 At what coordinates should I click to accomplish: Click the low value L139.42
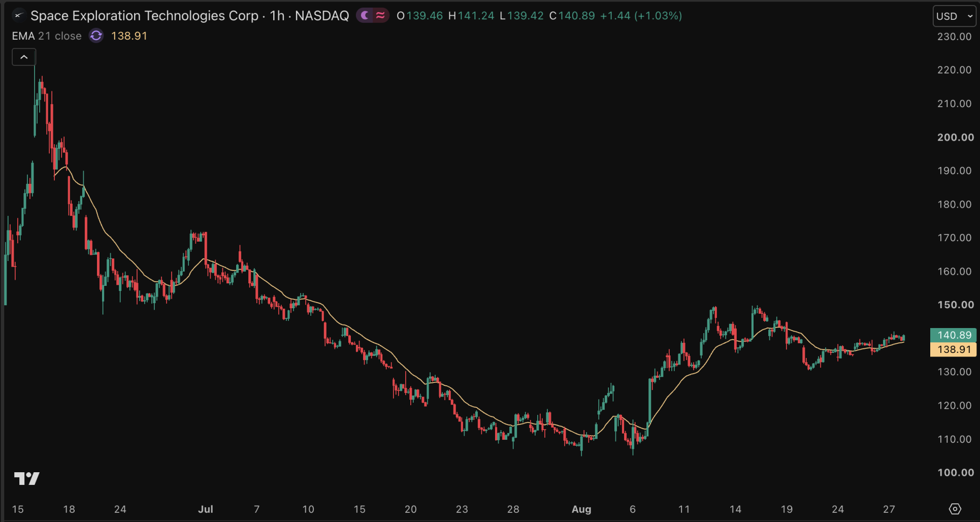pos(521,16)
